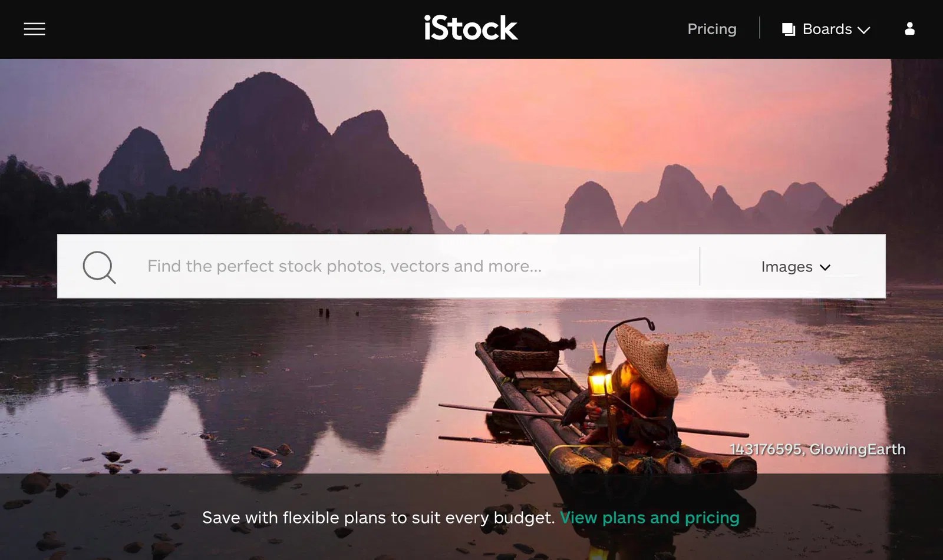Click the chevron next to Images
The width and height of the screenshot is (943, 560).
825,267
